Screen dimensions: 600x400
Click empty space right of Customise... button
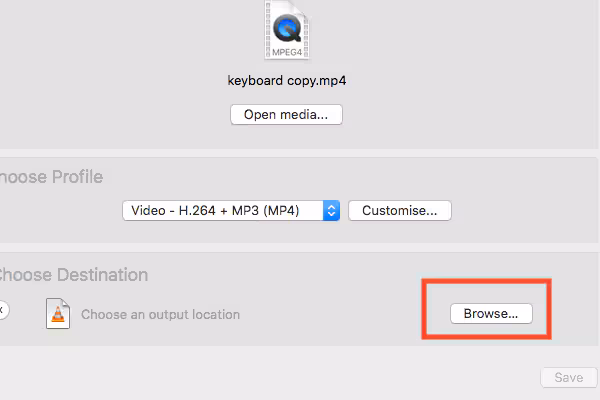520,211
